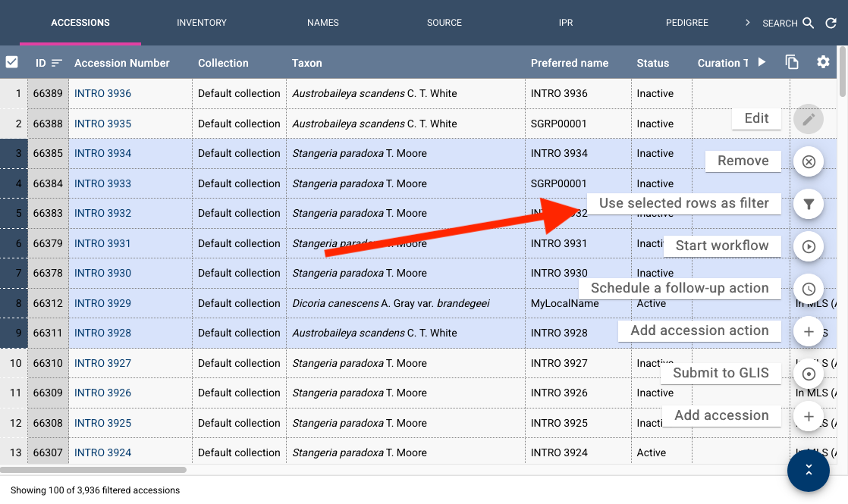The image size is (848, 504).
Task: Open accession link INTRO 3935
Action: coord(102,124)
